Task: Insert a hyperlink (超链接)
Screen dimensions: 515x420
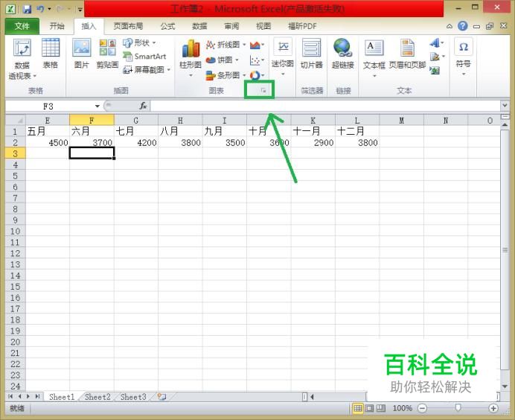Action: (x=342, y=54)
